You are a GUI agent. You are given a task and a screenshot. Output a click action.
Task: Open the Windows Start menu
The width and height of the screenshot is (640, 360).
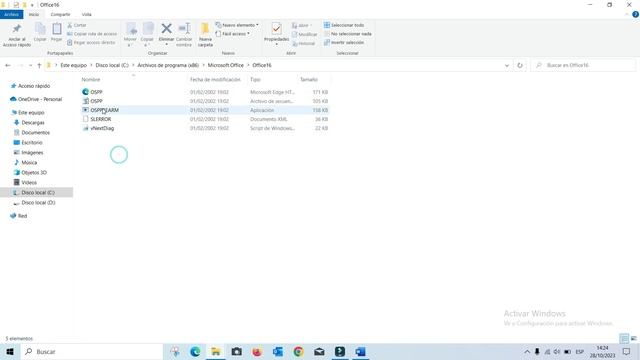click(10, 351)
